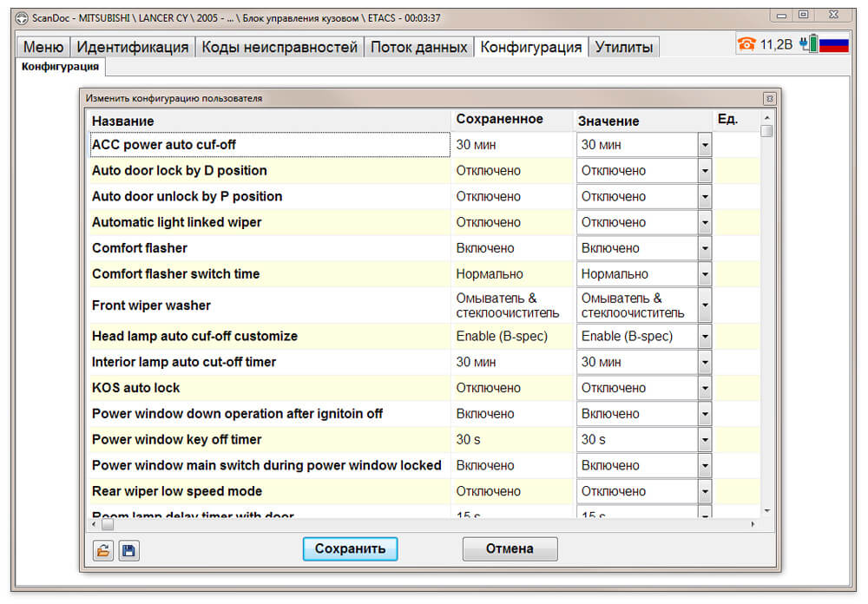Switch to the Поток данных tab
The width and height of the screenshot is (868, 604).
click(x=419, y=47)
